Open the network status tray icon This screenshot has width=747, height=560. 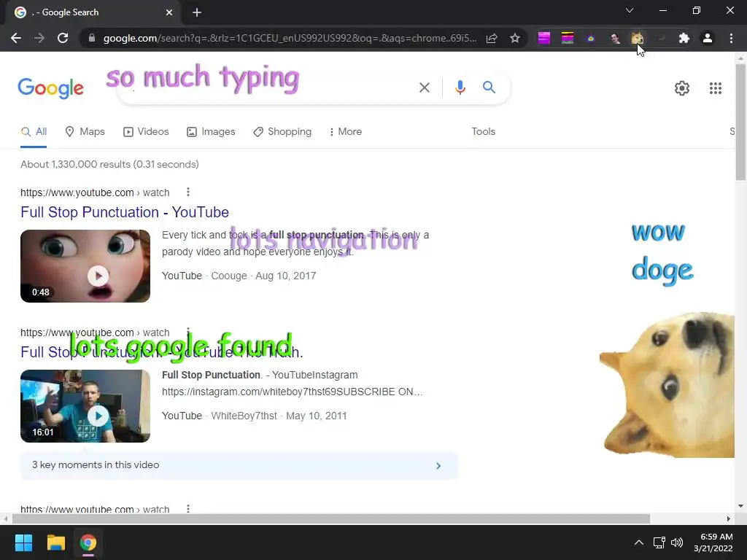tap(659, 542)
